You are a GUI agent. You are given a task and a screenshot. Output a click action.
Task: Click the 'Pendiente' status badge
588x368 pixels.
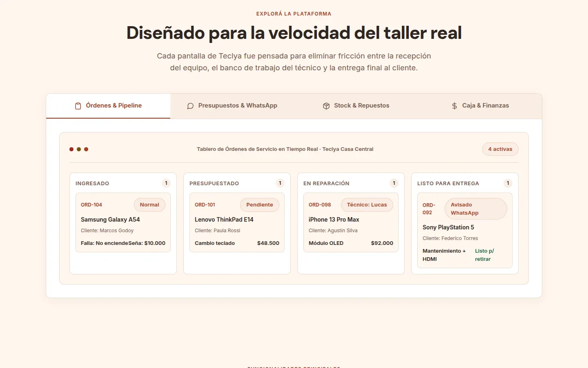[260, 205]
